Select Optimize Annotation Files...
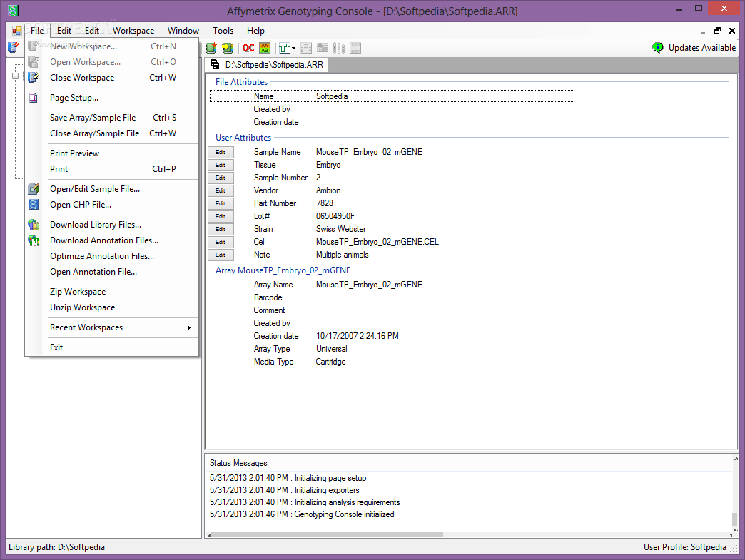The width and height of the screenshot is (745, 560). pyautogui.click(x=112, y=256)
